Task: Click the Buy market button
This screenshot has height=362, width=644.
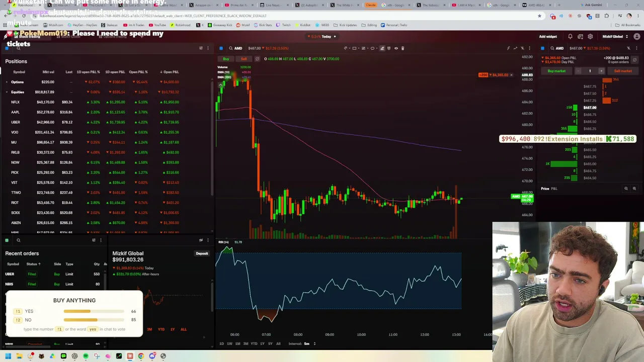Action: pyautogui.click(x=556, y=71)
